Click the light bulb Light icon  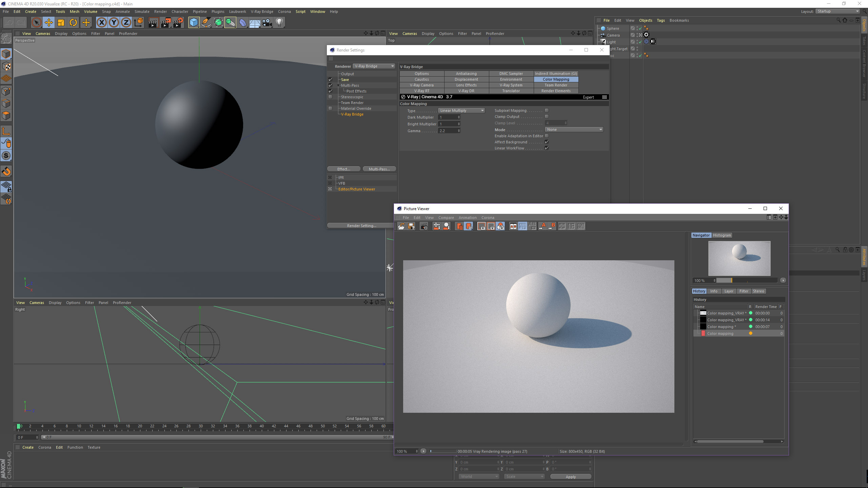(279, 23)
